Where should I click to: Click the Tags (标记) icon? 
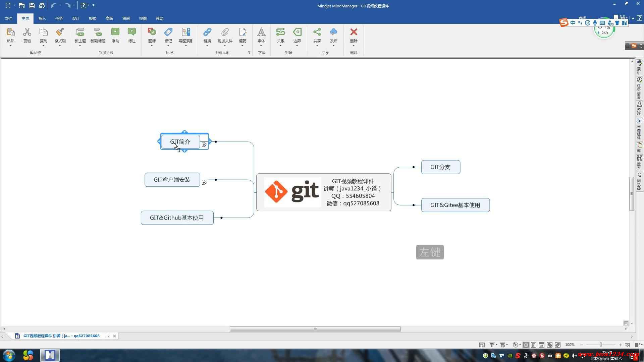click(168, 32)
